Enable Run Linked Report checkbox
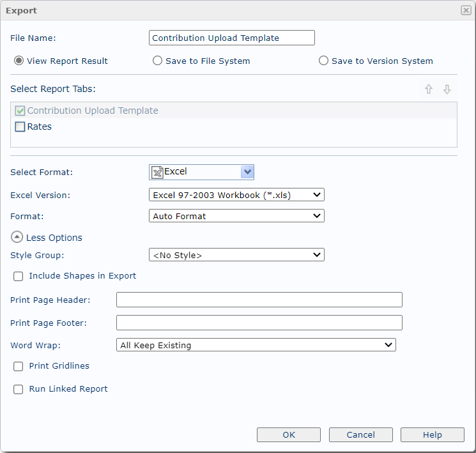Viewport: 476px width, 453px height. tap(19, 389)
